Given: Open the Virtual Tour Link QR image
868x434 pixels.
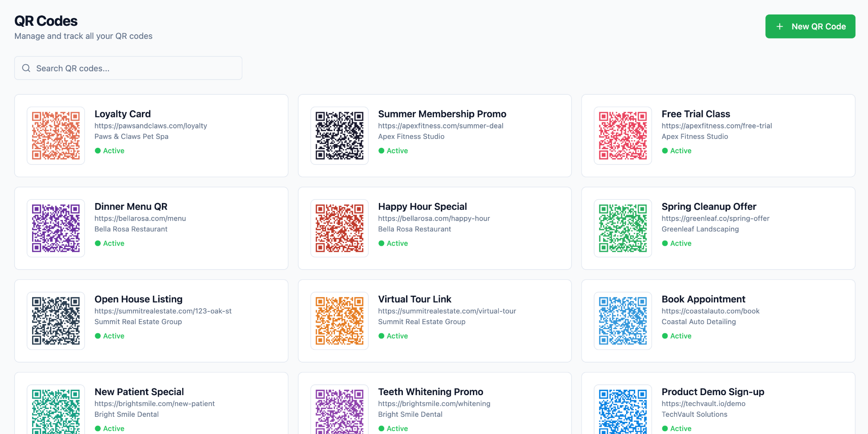Looking at the screenshot, I should click(x=340, y=321).
